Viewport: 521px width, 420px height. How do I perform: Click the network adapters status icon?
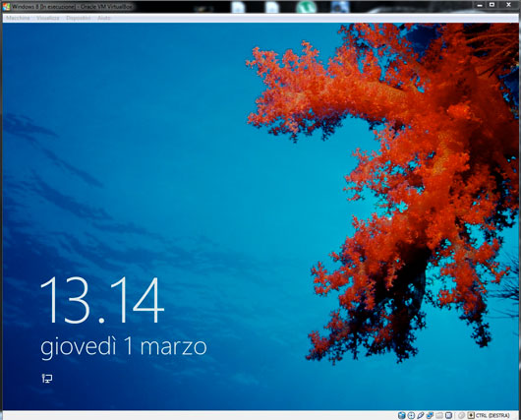click(x=430, y=415)
